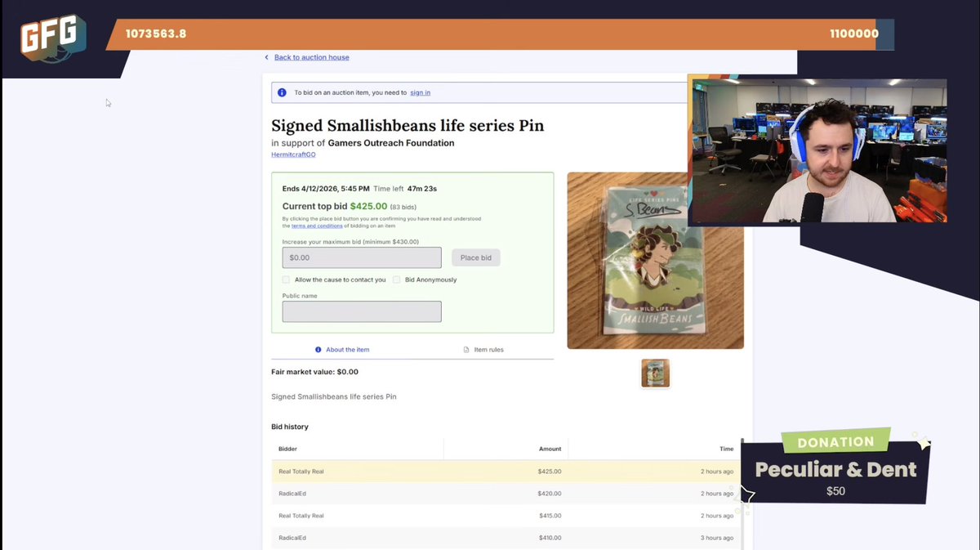The height and width of the screenshot is (550, 980).
Task: Click the sign in link
Action: coord(420,92)
